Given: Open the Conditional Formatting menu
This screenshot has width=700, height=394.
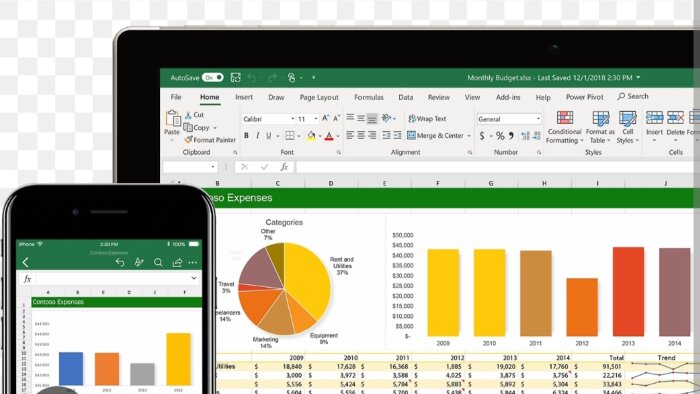Looking at the screenshot, I should point(564,128).
